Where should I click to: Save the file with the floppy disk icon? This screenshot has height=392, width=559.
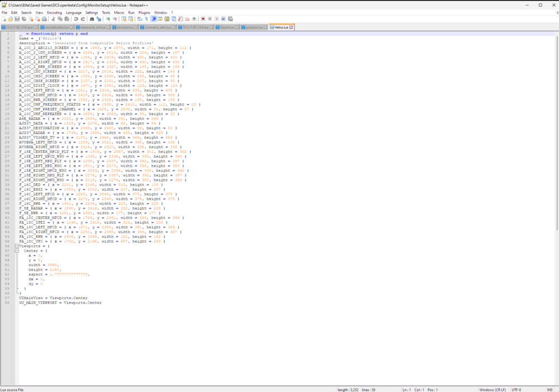17,19
